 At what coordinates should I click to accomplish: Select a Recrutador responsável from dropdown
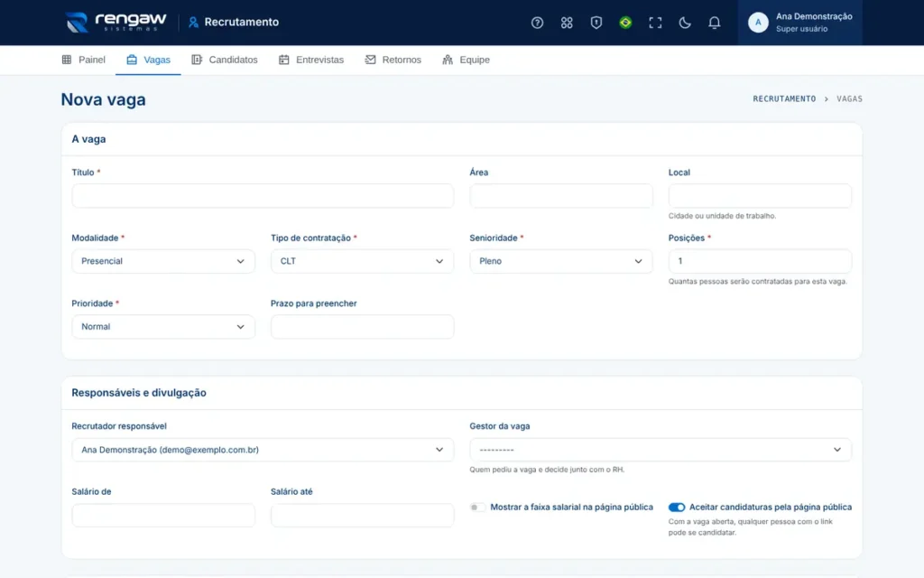[263, 450]
